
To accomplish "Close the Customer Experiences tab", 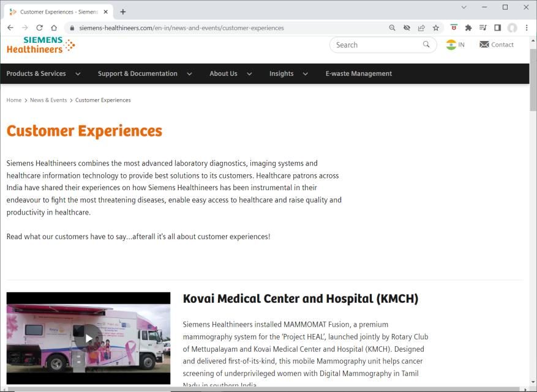I will click(x=106, y=12).
